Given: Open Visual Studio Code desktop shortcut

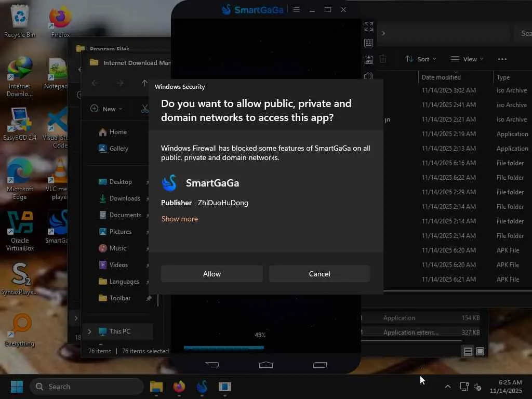Looking at the screenshot, I should coord(56,128).
